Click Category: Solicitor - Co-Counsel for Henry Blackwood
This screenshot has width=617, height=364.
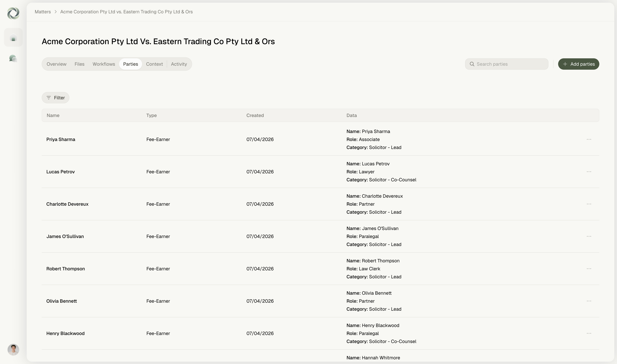click(381, 341)
